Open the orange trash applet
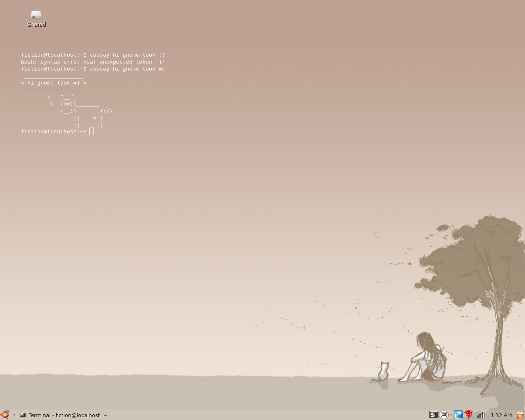525x420 pixels. tap(520, 415)
